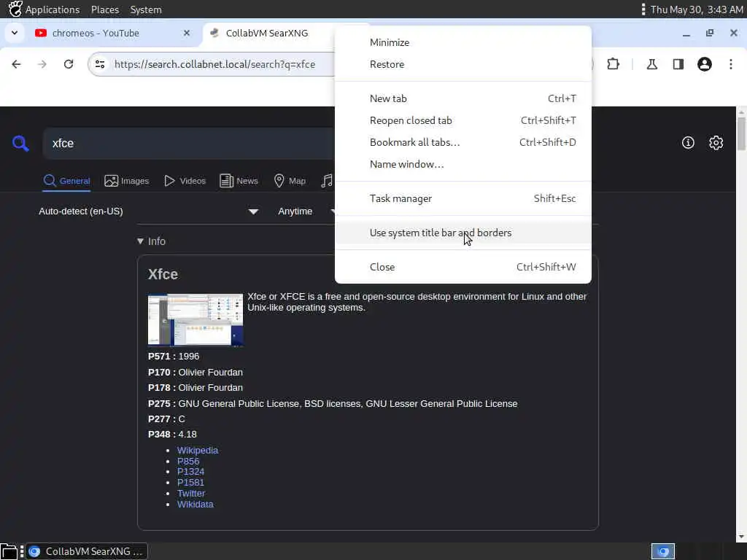
Task: Collapse the Info section triangle
Action: click(x=141, y=241)
